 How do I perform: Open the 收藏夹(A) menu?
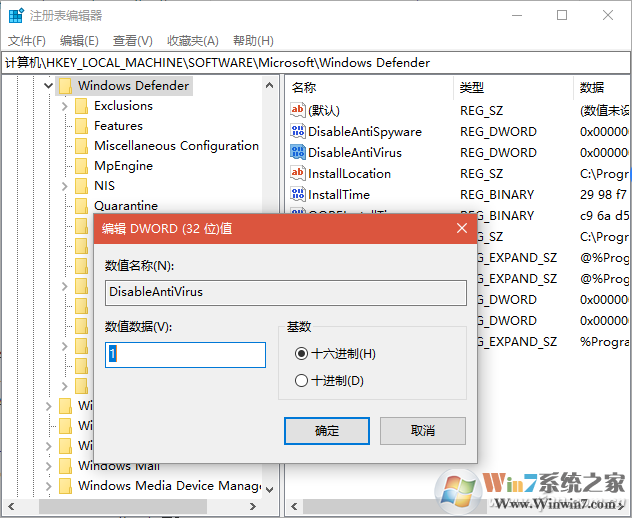pyautogui.click(x=193, y=41)
